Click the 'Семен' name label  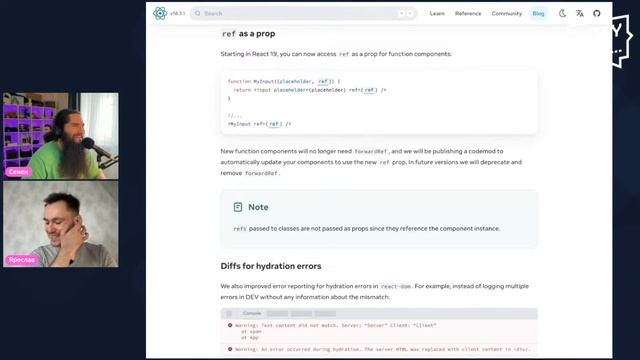tap(19, 172)
